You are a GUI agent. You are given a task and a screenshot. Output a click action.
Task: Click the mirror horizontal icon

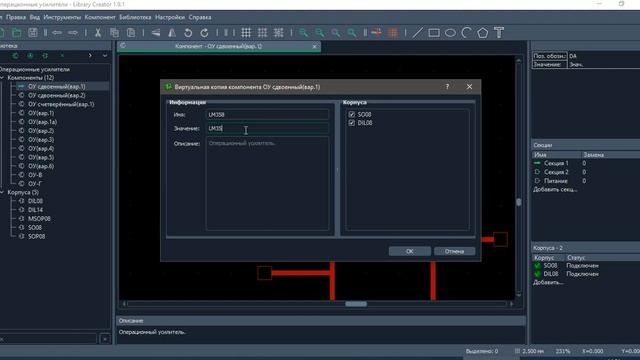[x=172, y=33]
